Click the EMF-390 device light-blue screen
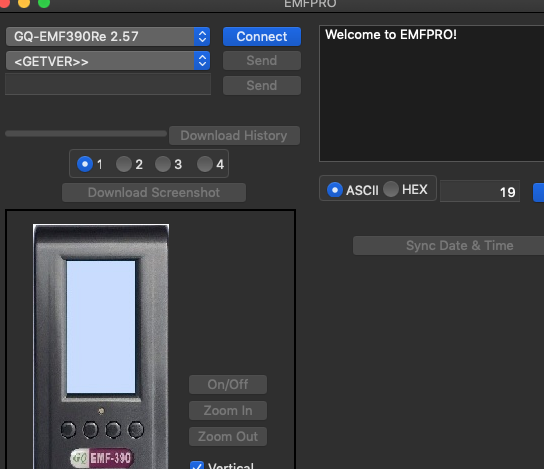Image resolution: width=544 pixels, height=469 pixels. (x=101, y=327)
